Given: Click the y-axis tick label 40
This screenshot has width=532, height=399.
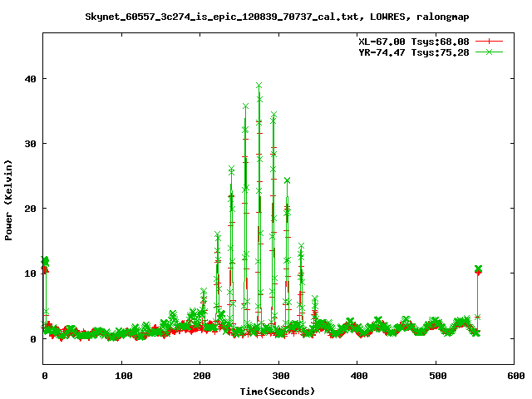Looking at the screenshot, I should pyautogui.click(x=30, y=79).
